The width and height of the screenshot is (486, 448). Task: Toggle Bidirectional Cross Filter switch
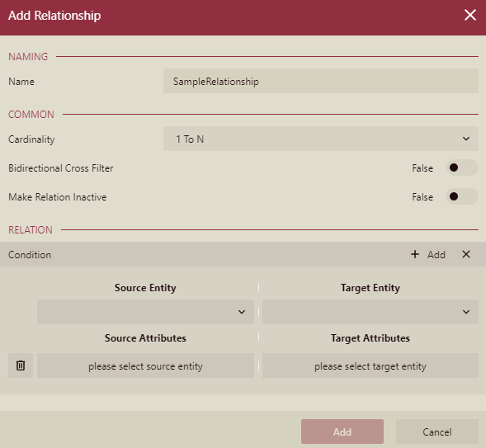(462, 167)
